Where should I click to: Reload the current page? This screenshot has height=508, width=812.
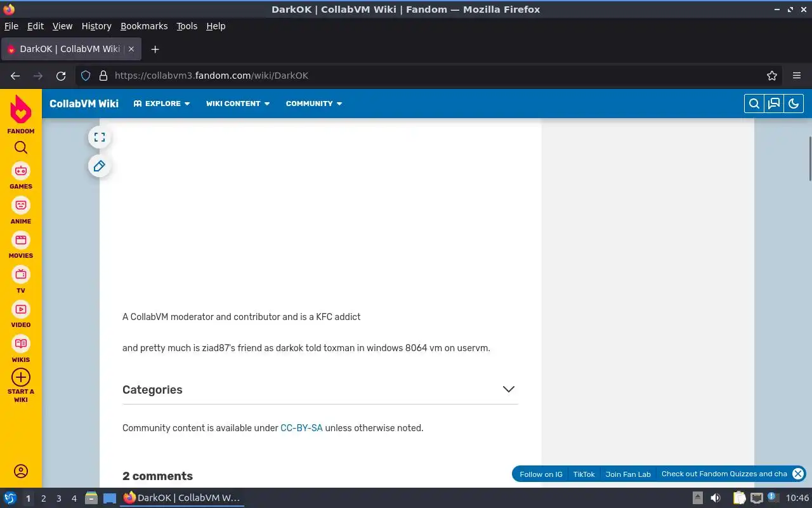pyautogui.click(x=61, y=76)
